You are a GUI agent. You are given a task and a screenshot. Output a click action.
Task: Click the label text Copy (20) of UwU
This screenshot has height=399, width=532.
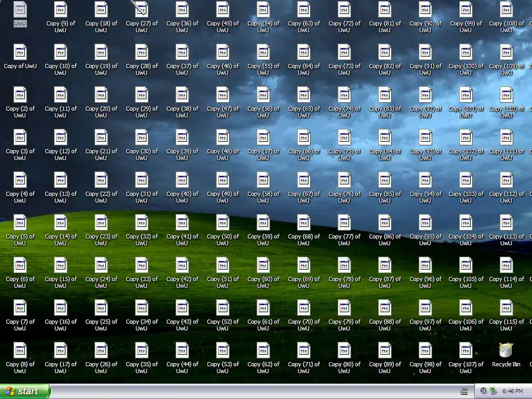(x=101, y=112)
